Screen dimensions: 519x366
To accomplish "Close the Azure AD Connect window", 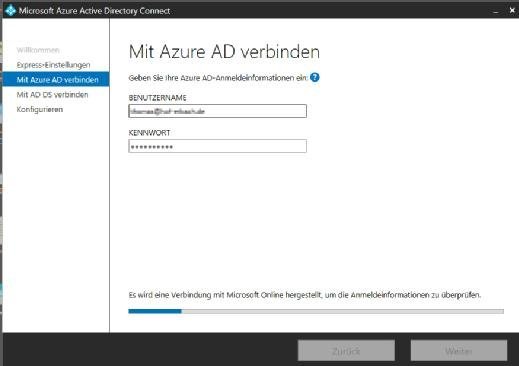I will coord(512,11).
